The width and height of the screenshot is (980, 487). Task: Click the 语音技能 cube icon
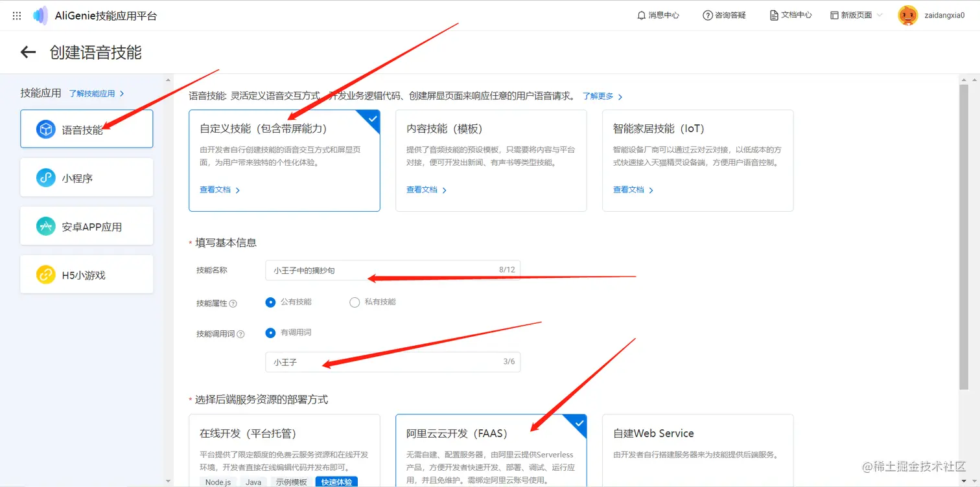(46, 129)
